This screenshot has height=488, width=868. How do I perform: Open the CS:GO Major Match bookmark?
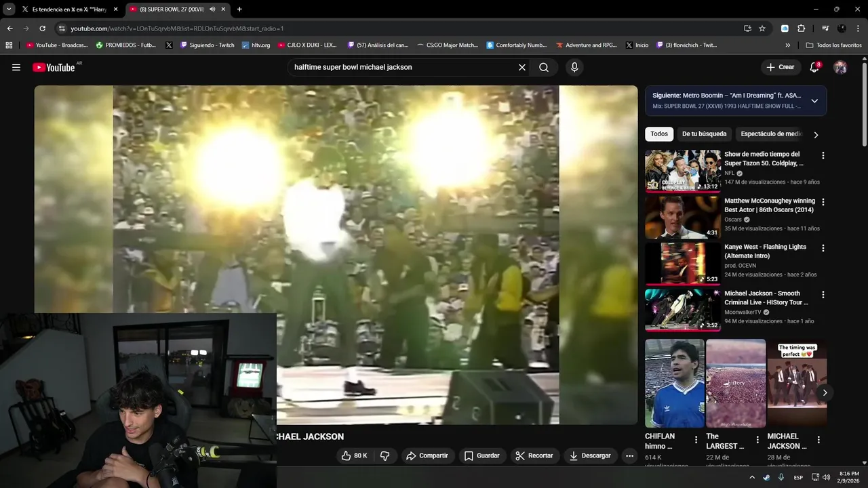pyautogui.click(x=448, y=45)
